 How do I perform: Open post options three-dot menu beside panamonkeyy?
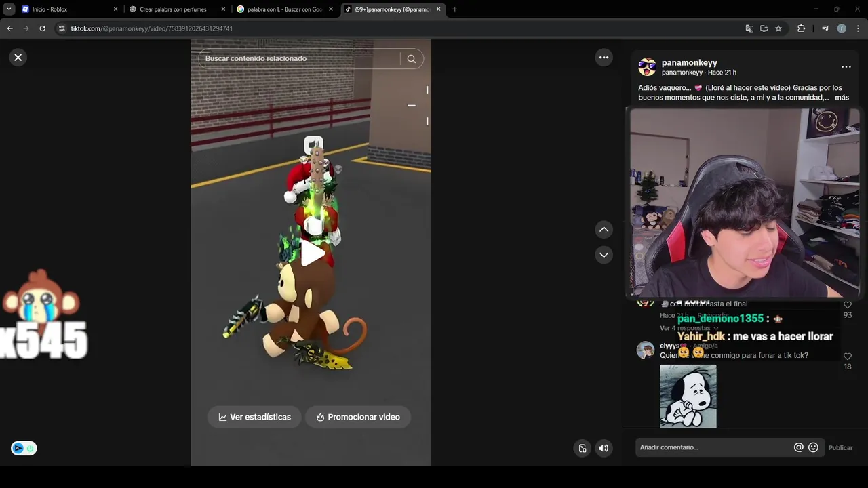pos(846,67)
